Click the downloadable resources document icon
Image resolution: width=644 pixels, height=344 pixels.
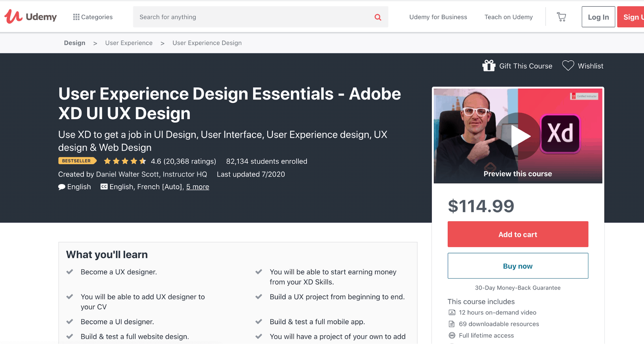(x=452, y=324)
